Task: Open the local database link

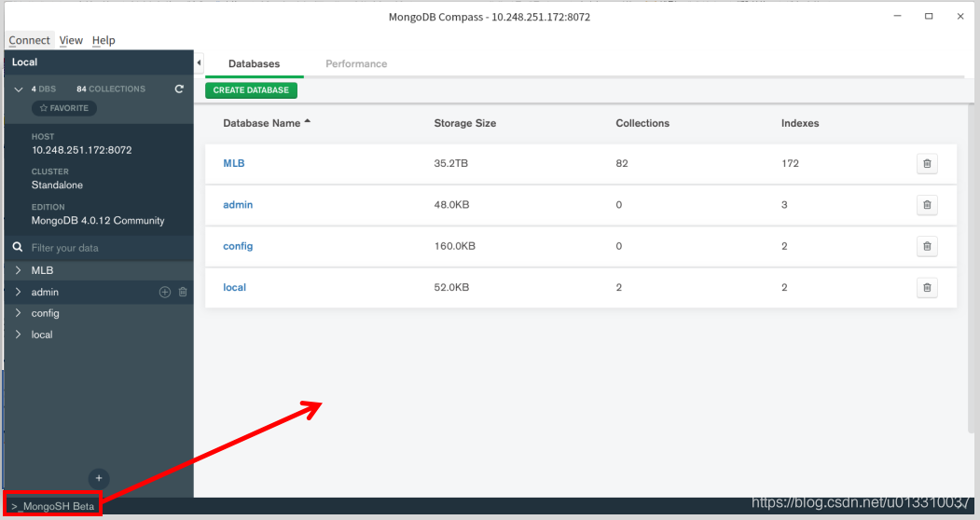Action: [234, 288]
